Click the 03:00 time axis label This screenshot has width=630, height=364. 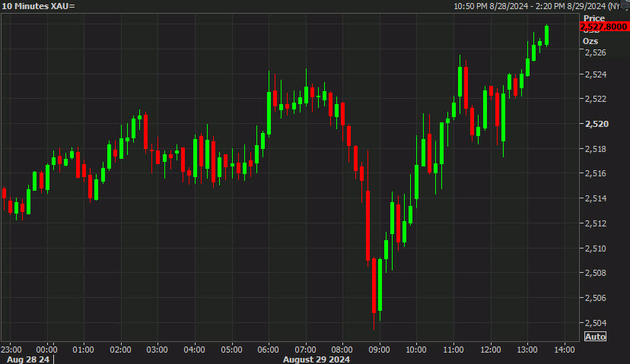coord(157,350)
